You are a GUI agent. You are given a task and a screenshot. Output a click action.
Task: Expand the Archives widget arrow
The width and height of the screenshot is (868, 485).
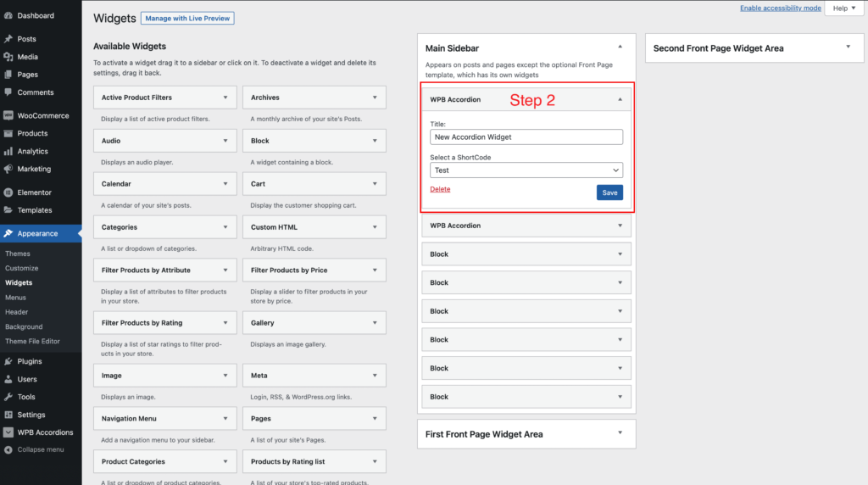click(x=375, y=98)
